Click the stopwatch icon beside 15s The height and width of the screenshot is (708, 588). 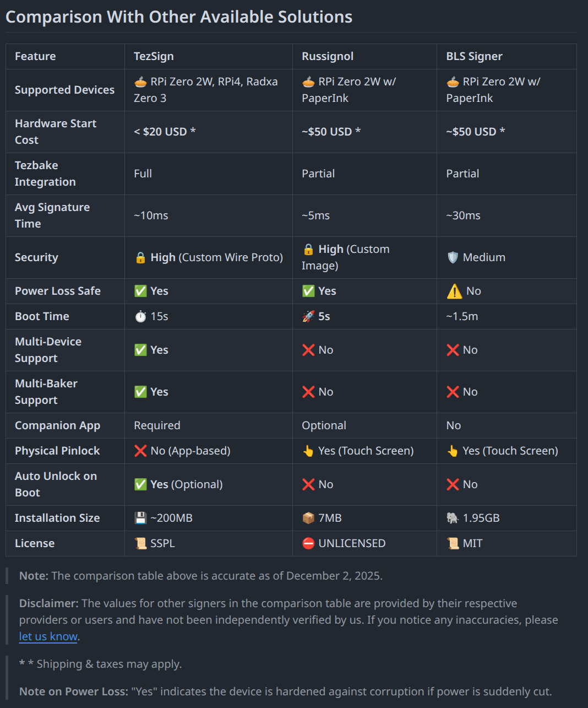tap(141, 316)
